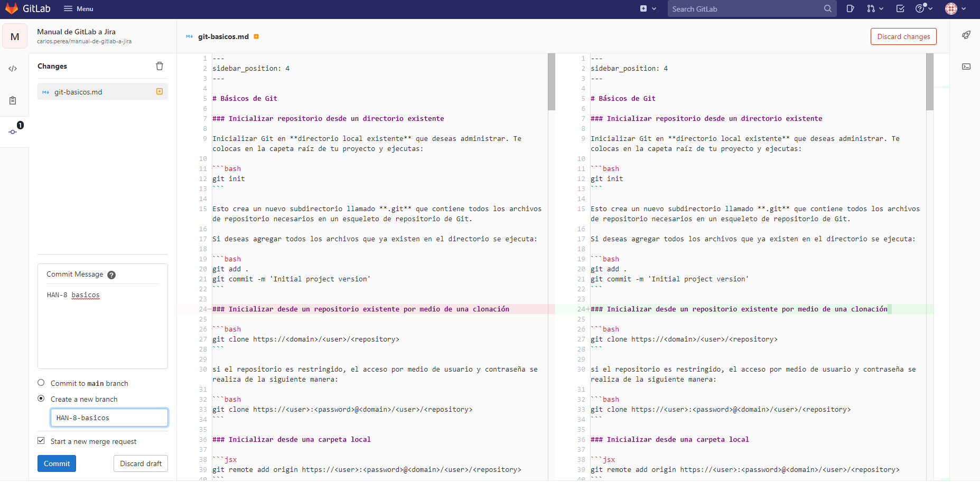Open the Menu hamburger in top bar
Screen dimensions: 980x483
click(78, 8)
